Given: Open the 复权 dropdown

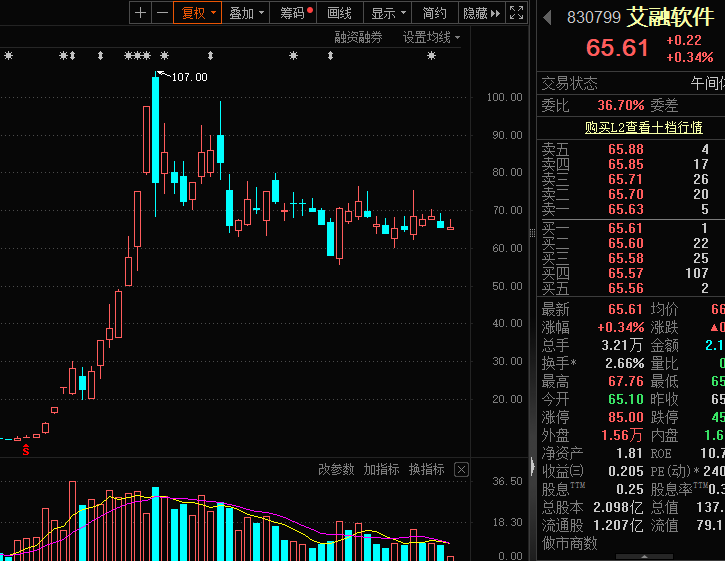Looking at the screenshot, I should coord(198,13).
